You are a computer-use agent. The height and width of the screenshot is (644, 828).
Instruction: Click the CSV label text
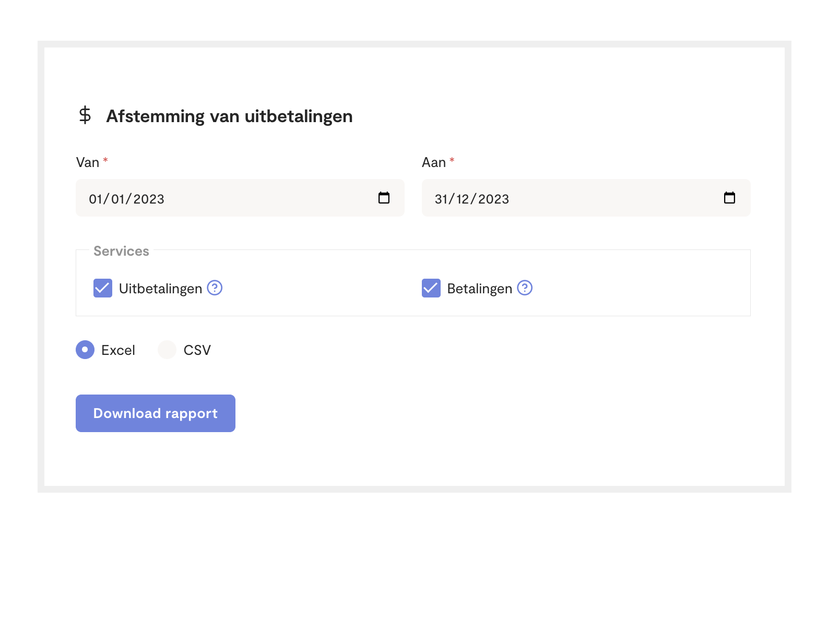(x=197, y=350)
